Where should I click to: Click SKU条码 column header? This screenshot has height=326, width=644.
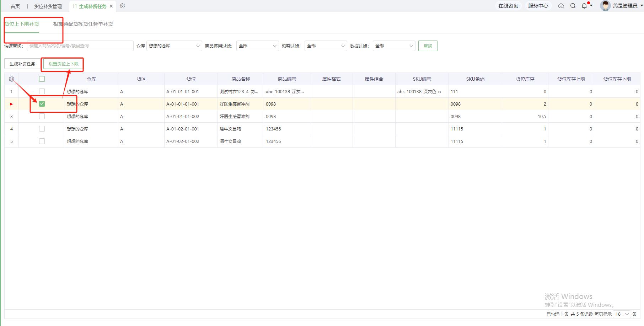(x=476, y=79)
